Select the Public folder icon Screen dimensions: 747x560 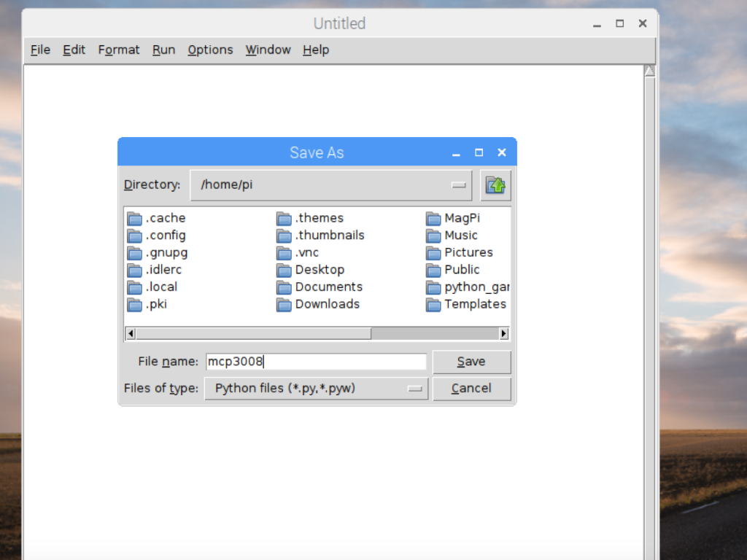tap(433, 270)
